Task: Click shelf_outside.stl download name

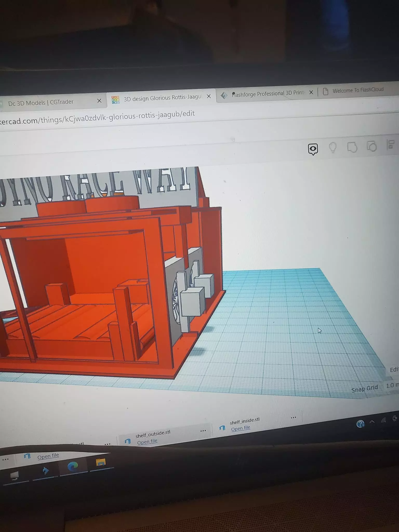Action: (153, 434)
